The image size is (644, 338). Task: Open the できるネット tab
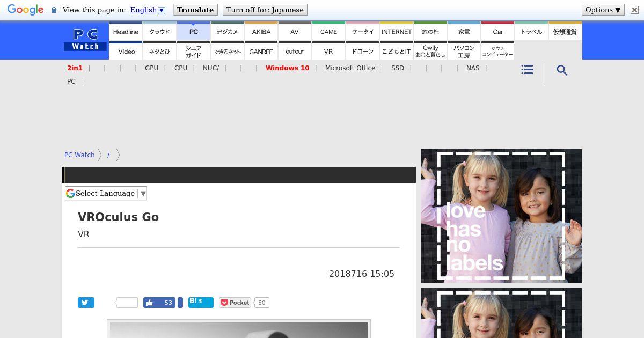[227, 51]
